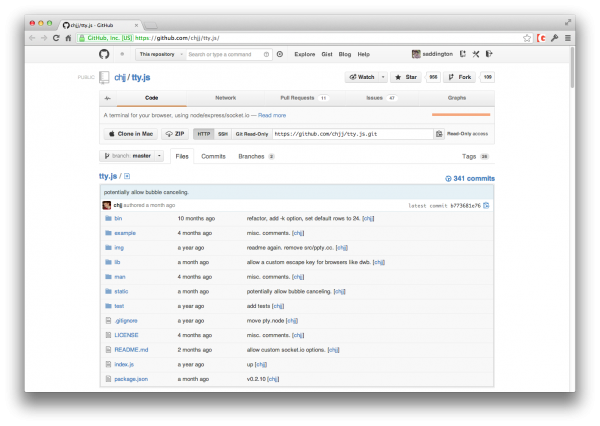Screen dimensions: 600x426
Task: Open the browser home icon
Action: 68,38
